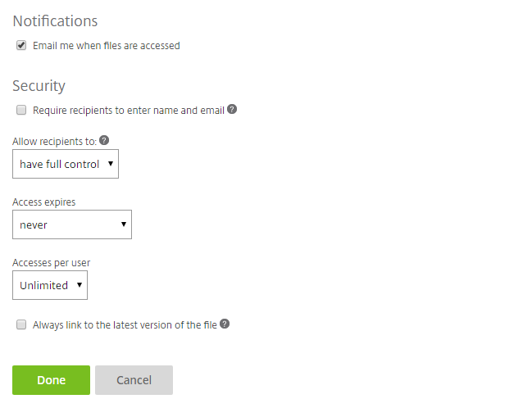Image resolution: width=532 pixels, height=408 pixels.
Task: Uncheck Email me when files are accessed
Action: pyautogui.click(x=21, y=45)
